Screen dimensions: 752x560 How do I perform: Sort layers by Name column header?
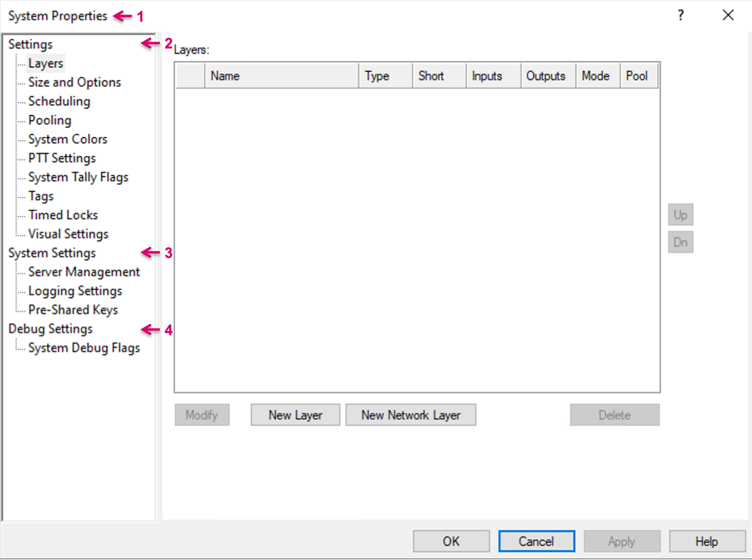pos(281,76)
